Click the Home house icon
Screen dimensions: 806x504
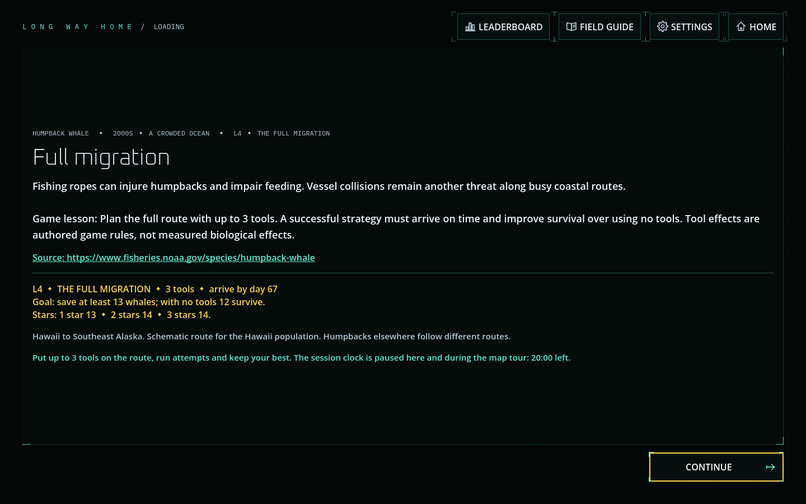coord(741,27)
